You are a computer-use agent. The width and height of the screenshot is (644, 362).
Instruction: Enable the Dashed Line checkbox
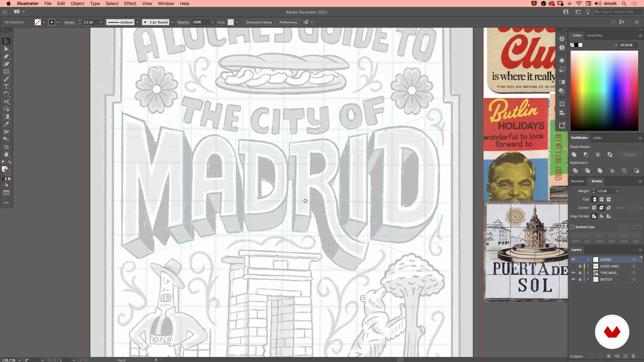[572, 227]
